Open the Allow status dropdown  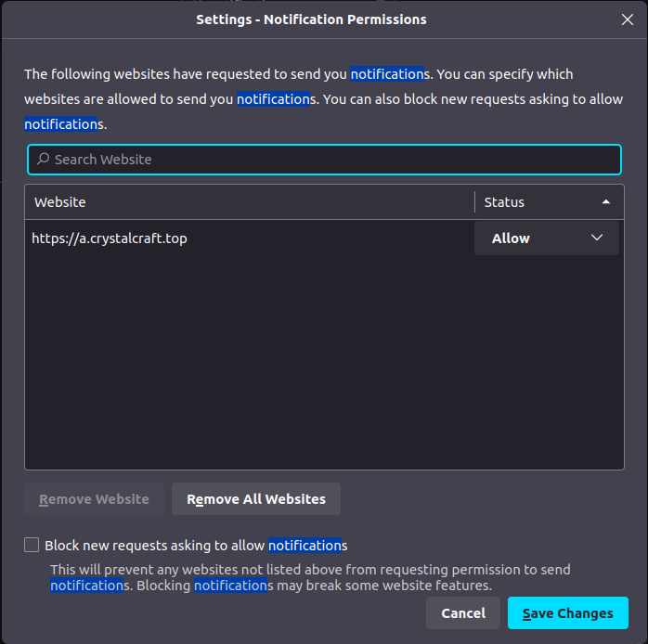point(546,238)
